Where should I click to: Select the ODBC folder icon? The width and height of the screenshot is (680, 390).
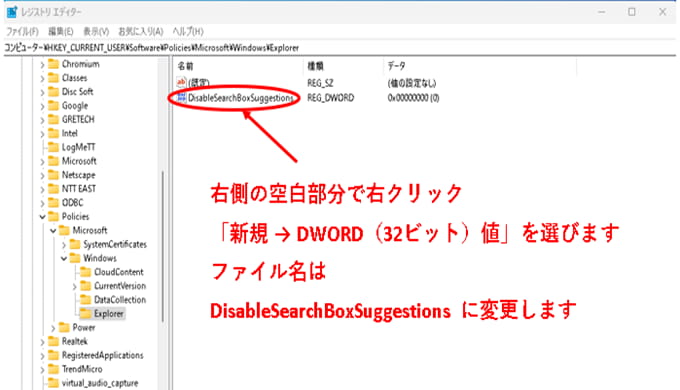click(53, 203)
